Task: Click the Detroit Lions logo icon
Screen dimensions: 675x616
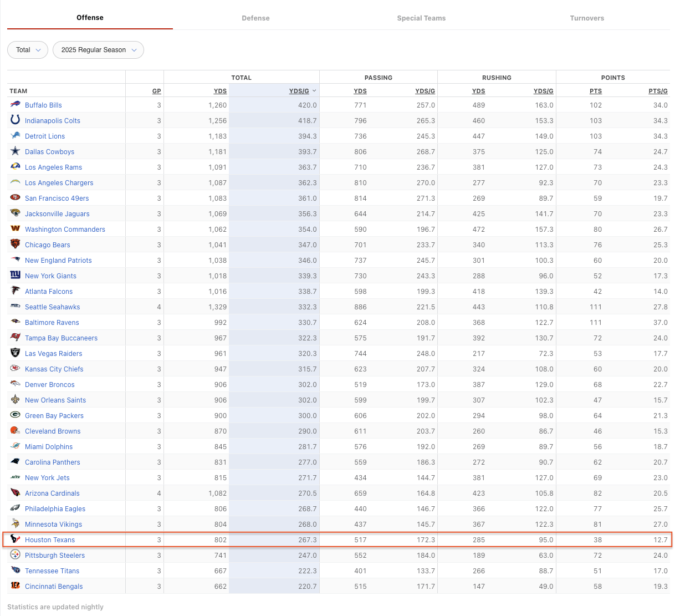Action: [x=16, y=136]
